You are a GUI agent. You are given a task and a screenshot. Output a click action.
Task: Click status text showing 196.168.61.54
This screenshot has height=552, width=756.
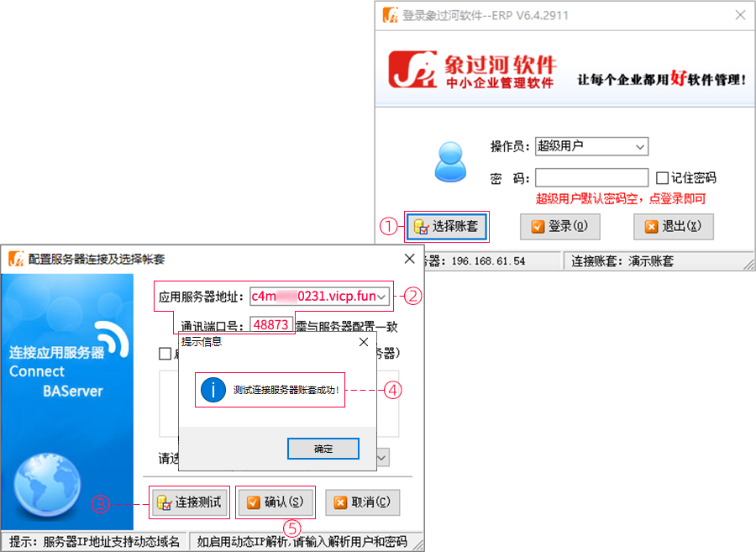click(x=488, y=261)
